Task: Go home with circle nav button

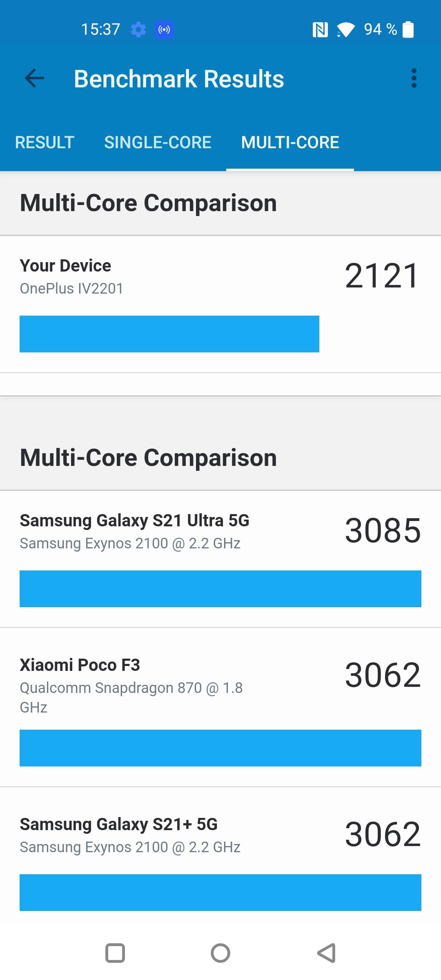Action: pos(220,953)
